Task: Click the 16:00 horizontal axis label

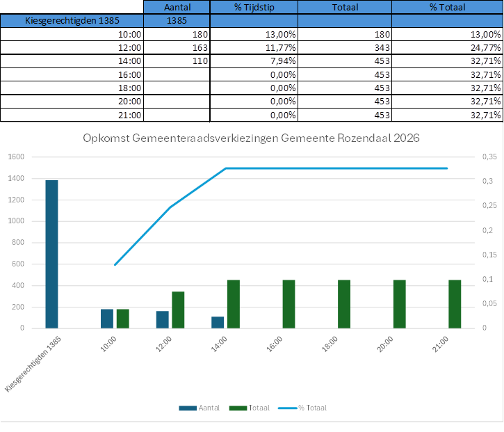Action: point(275,344)
